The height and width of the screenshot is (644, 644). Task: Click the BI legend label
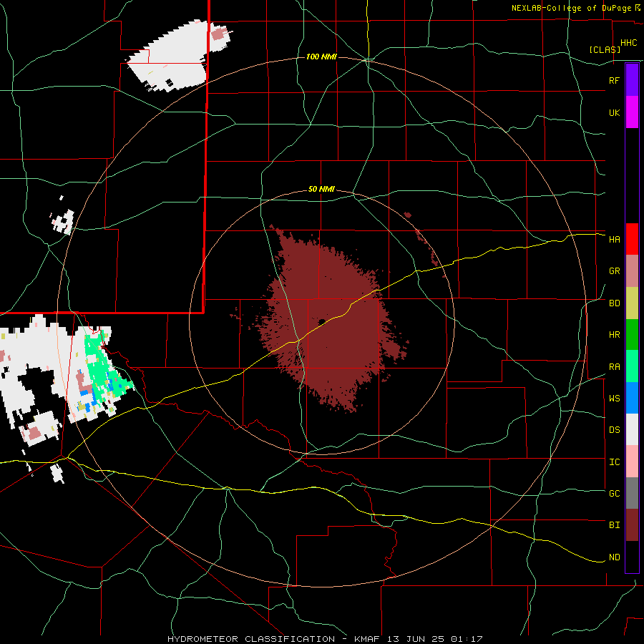[x=614, y=525]
